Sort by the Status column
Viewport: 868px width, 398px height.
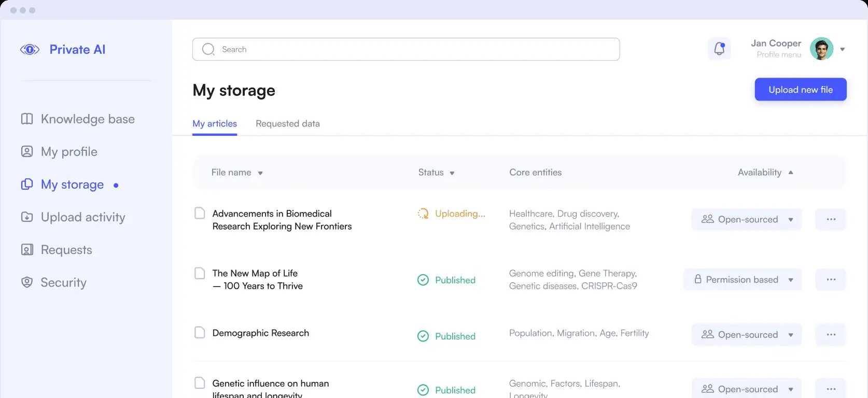[436, 173]
